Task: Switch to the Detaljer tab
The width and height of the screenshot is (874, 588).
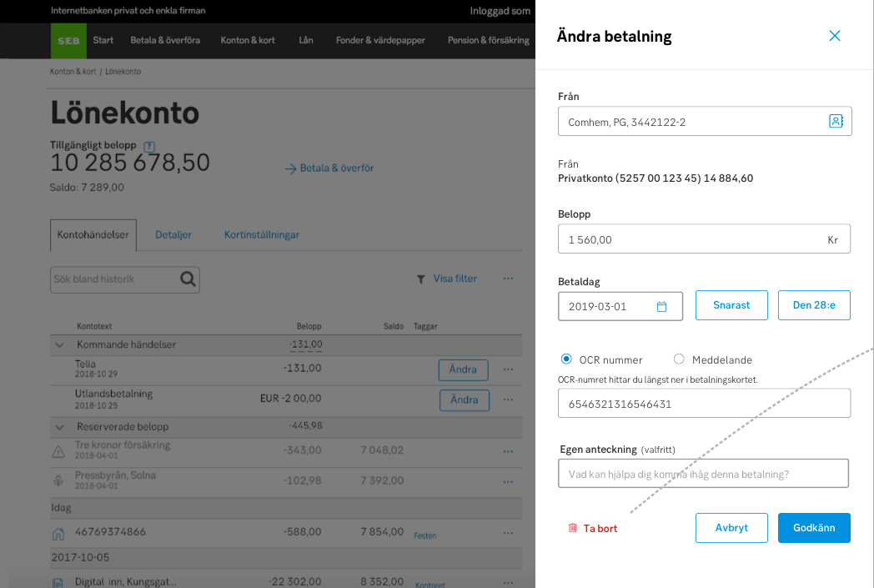Action: (173, 234)
